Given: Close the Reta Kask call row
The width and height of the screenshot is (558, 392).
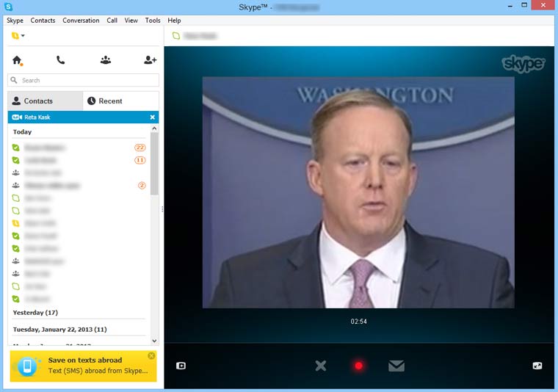Looking at the screenshot, I should [x=152, y=117].
